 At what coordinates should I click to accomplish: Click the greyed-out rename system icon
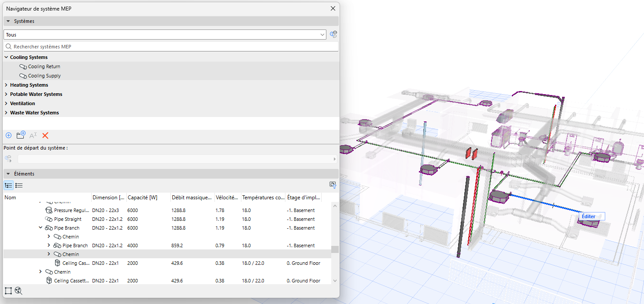pyautogui.click(x=33, y=136)
